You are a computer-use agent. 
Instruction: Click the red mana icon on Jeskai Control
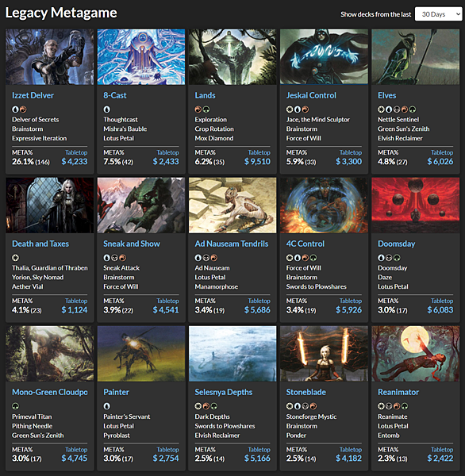coord(306,109)
